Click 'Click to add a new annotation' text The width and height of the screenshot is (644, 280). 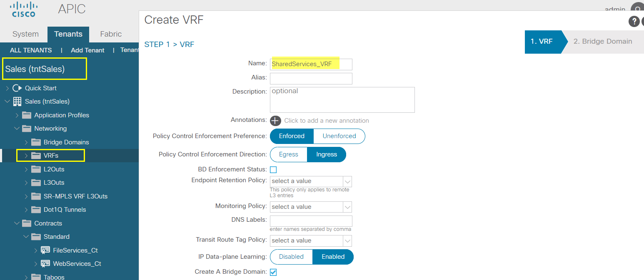(327, 121)
